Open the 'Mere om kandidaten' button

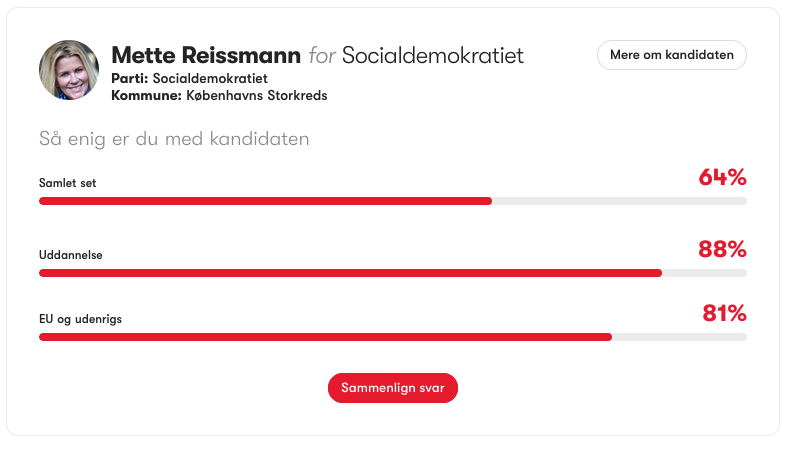tap(672, 55)
